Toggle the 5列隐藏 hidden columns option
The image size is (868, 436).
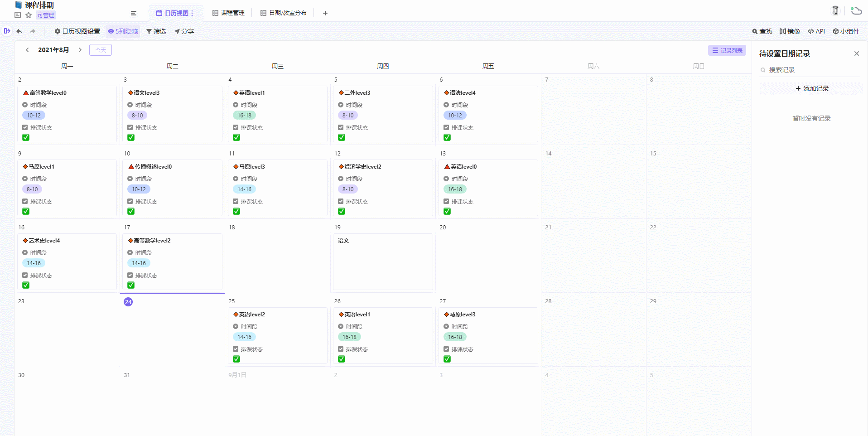(x=123, y=31)
